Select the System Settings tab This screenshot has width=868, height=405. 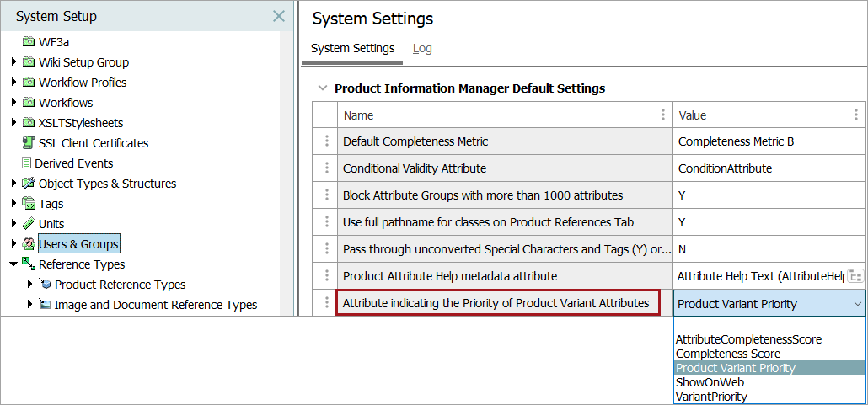pos(352,49)
